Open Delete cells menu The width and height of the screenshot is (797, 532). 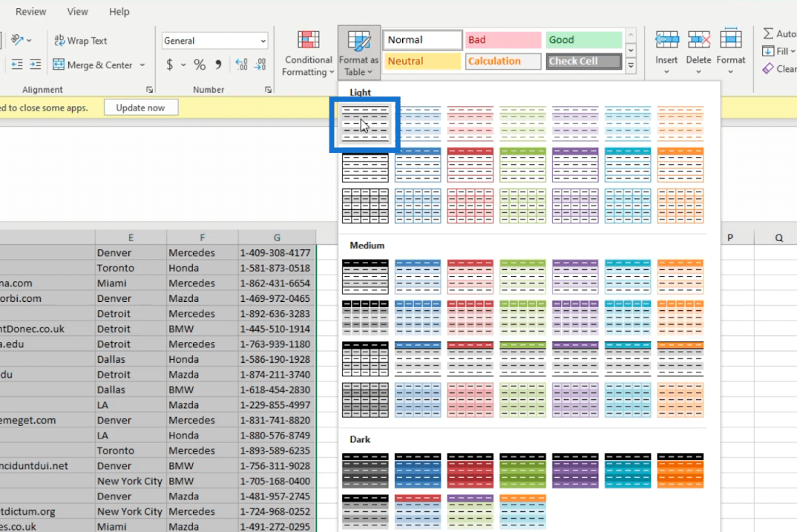click(698, 52)
